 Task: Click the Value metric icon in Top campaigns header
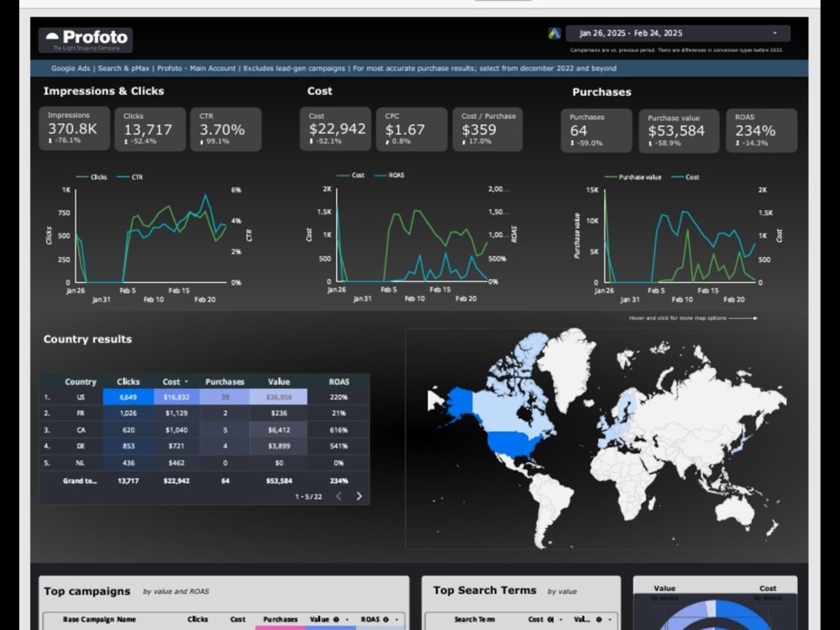pyautogui.click(x=336, y=619)
